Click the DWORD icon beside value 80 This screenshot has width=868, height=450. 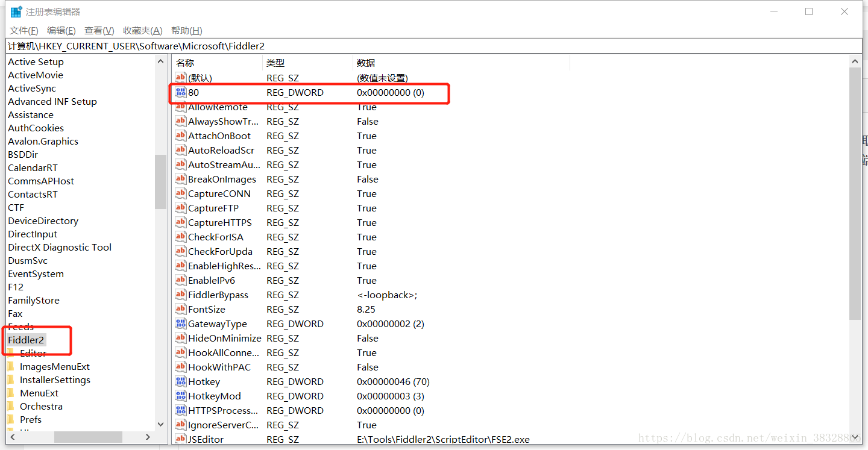tap(181, 93)
